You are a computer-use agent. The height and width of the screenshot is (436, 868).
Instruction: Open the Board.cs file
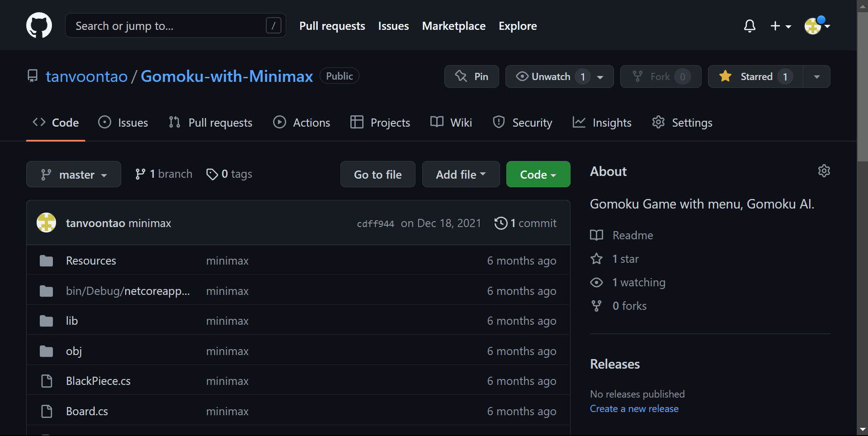(87, 411)
